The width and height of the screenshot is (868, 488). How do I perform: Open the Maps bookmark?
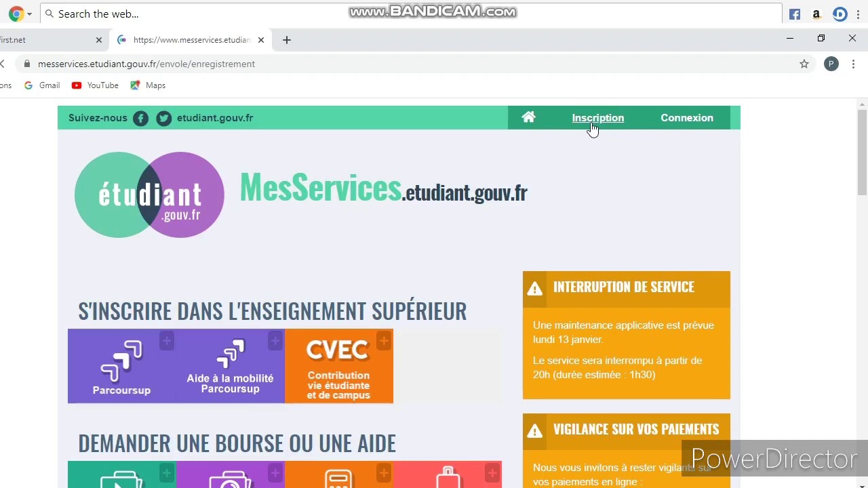148,85
